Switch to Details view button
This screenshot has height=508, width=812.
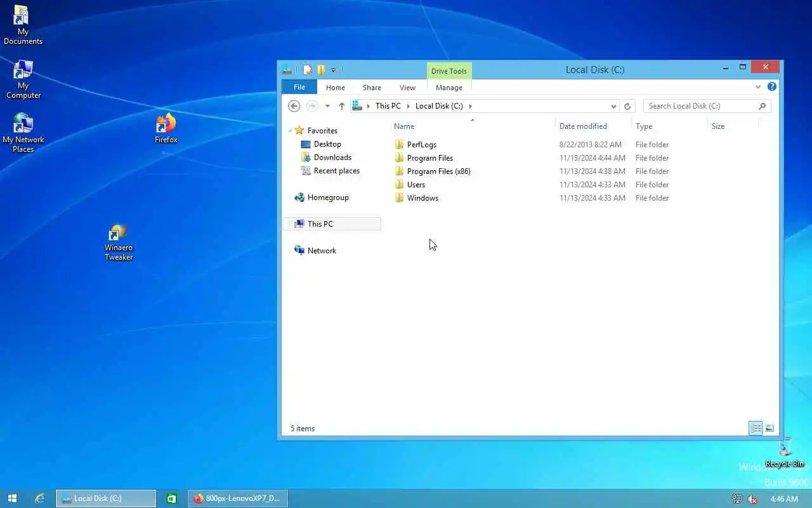click(x=756, y=429)
